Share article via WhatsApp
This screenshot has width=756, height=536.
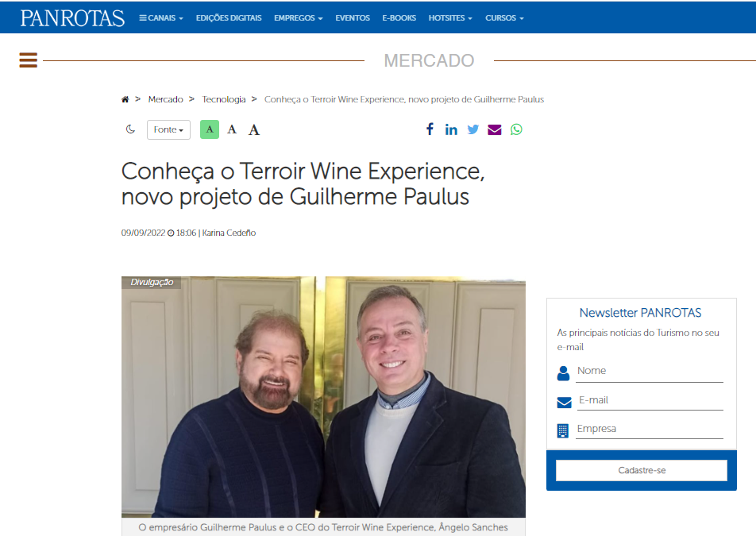516,129
